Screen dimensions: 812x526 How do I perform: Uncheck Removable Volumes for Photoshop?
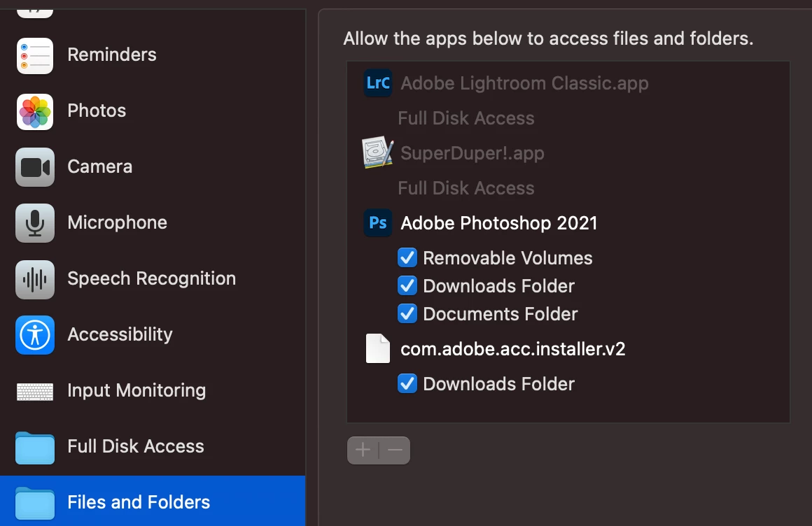click(407, 257)
